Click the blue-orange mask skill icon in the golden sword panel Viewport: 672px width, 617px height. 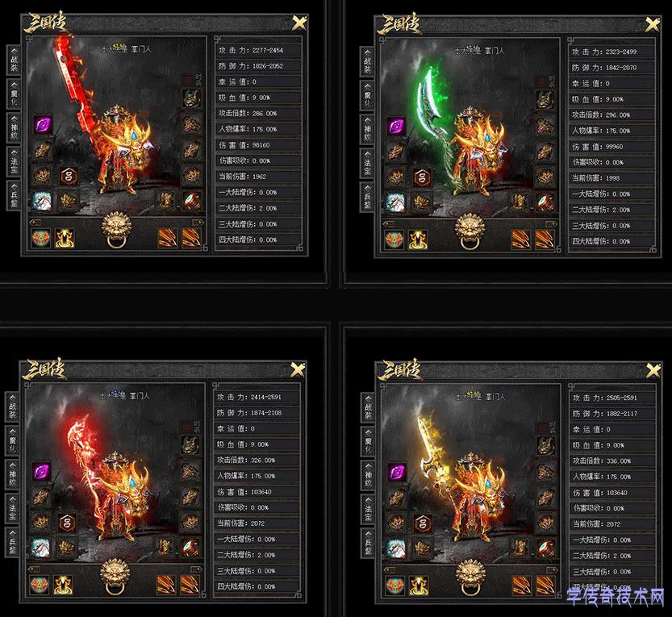tap(395, 586)
